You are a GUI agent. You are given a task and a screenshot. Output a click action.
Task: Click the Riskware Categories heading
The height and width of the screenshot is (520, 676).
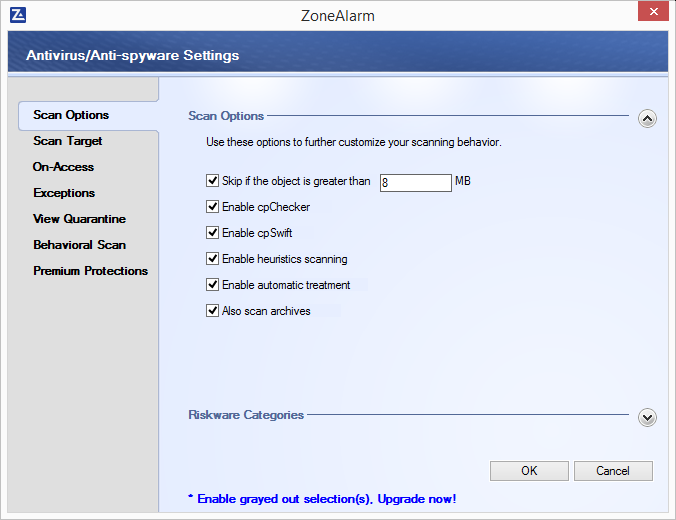click(246, 415)
